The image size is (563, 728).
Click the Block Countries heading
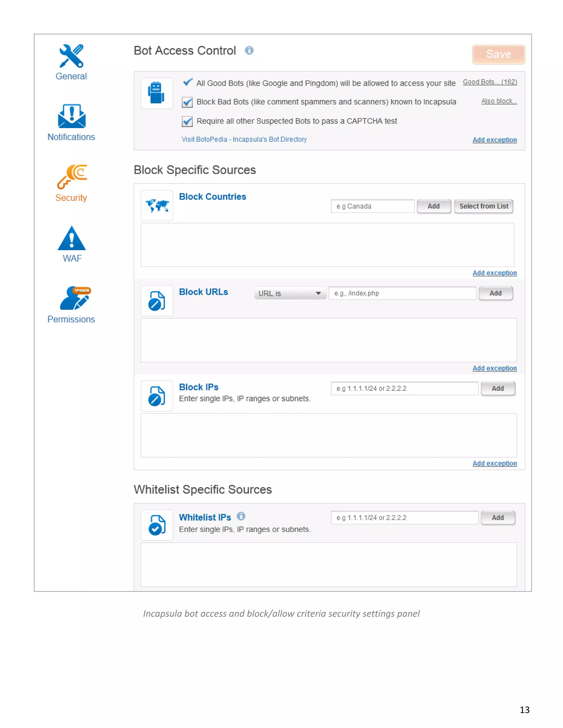point(212,197)
